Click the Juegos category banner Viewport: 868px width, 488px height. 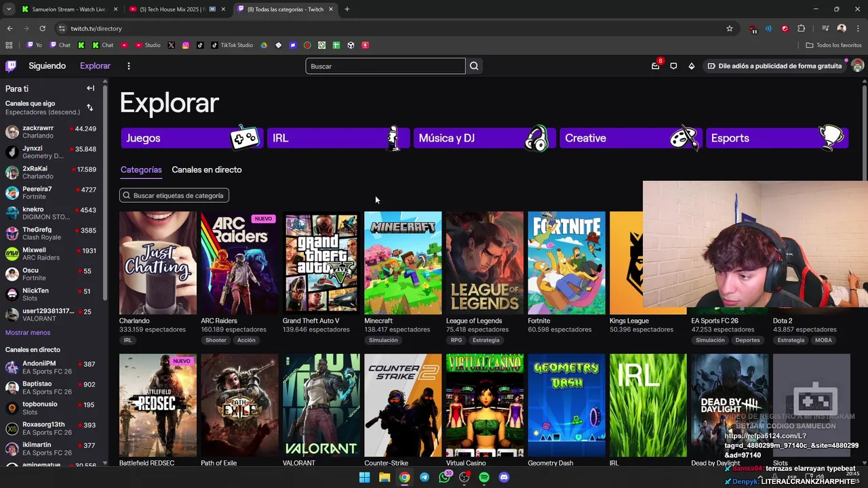click(x=192, y=138)
